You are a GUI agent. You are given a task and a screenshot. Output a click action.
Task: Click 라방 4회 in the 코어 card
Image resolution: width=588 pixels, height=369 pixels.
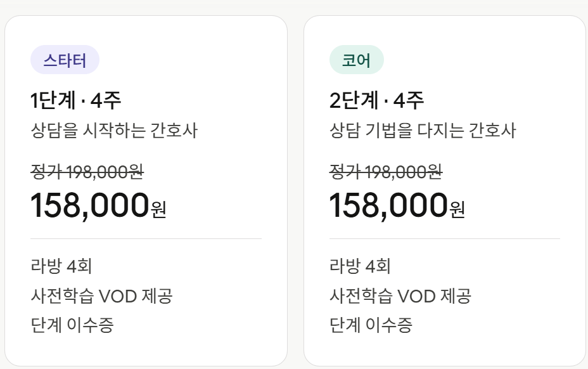tap(360, 266)
